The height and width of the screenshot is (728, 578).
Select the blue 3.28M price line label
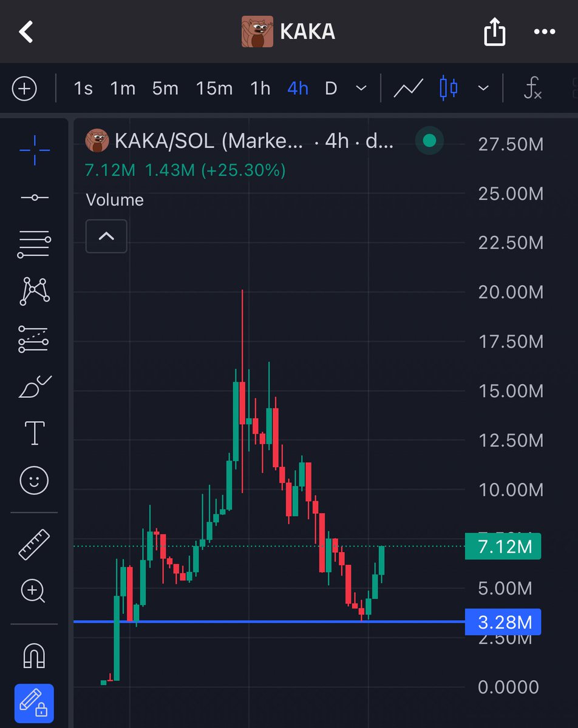click(503, 622)
